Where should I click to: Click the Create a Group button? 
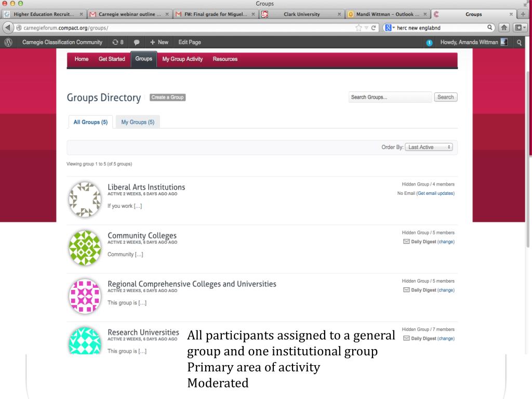click(168, 97)
